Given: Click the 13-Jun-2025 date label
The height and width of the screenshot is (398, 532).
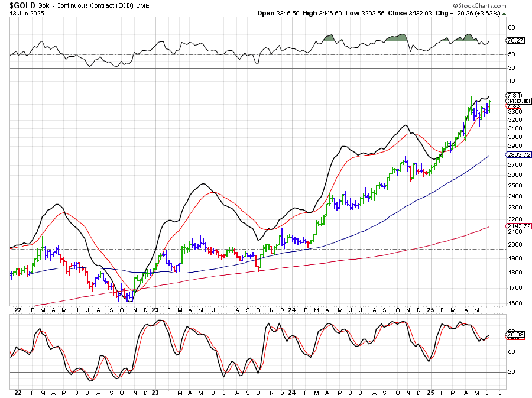Looking at the screenshot, I should pos(23,12).
